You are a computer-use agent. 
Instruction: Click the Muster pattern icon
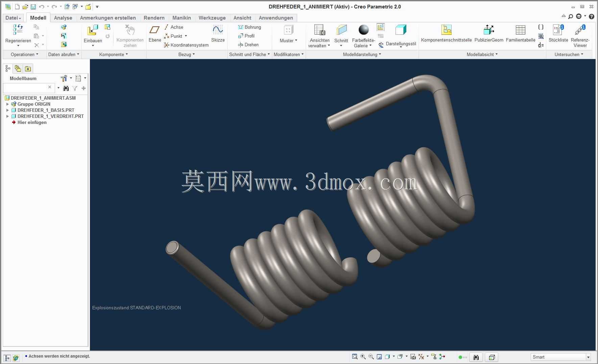pyautogui.click(x=288, y=30)
